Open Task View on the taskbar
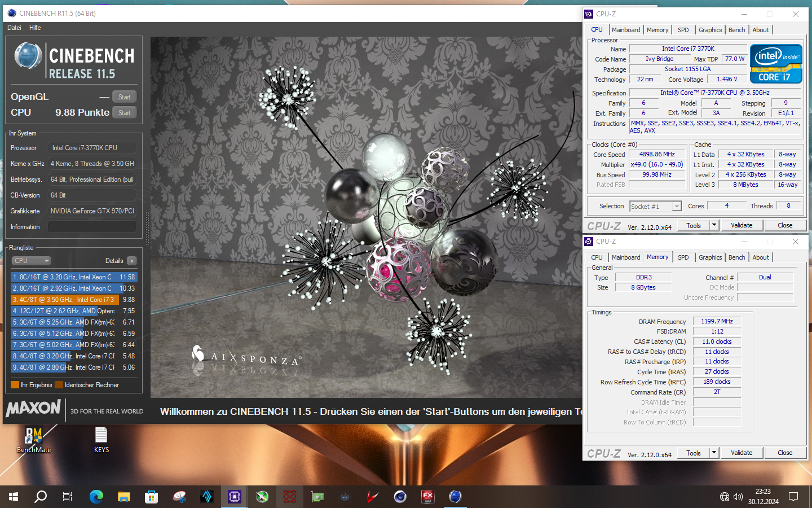Image resolution: width=812 pixels, height=508 pixels. [x=68, y=497]
